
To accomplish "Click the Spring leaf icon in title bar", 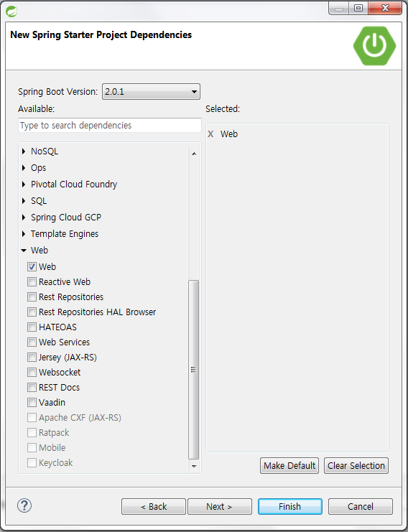I will coord(11,11).
